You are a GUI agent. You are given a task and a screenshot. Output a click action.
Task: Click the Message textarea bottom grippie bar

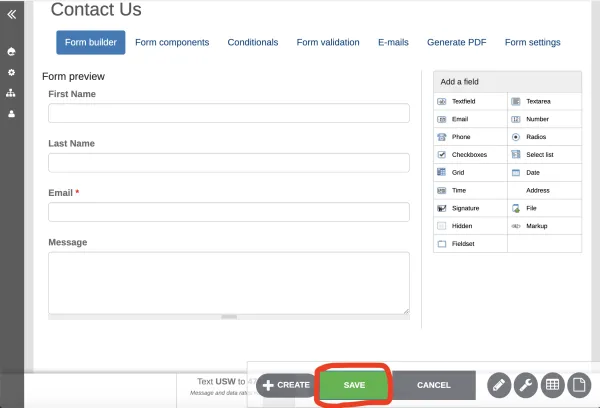229,317
